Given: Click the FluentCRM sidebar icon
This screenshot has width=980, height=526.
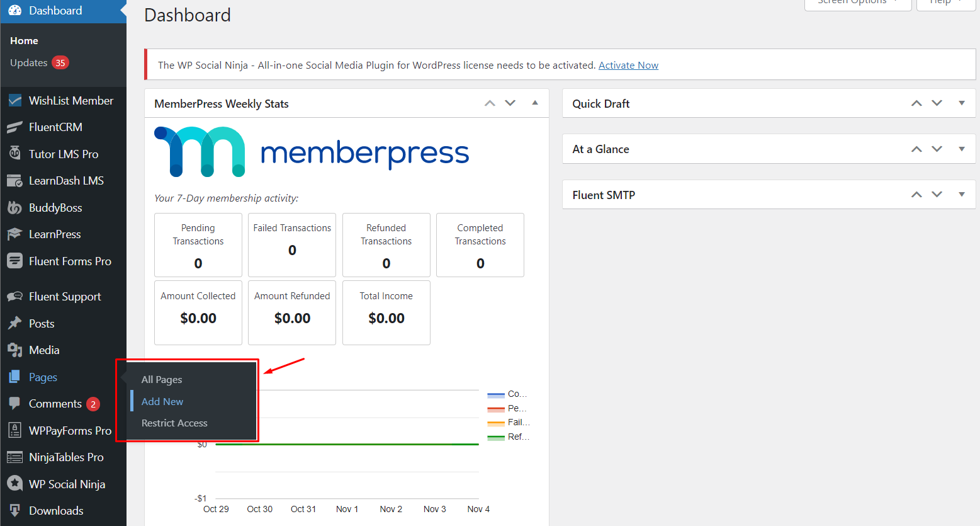Looking at the screenshot, I should (14, 127).
